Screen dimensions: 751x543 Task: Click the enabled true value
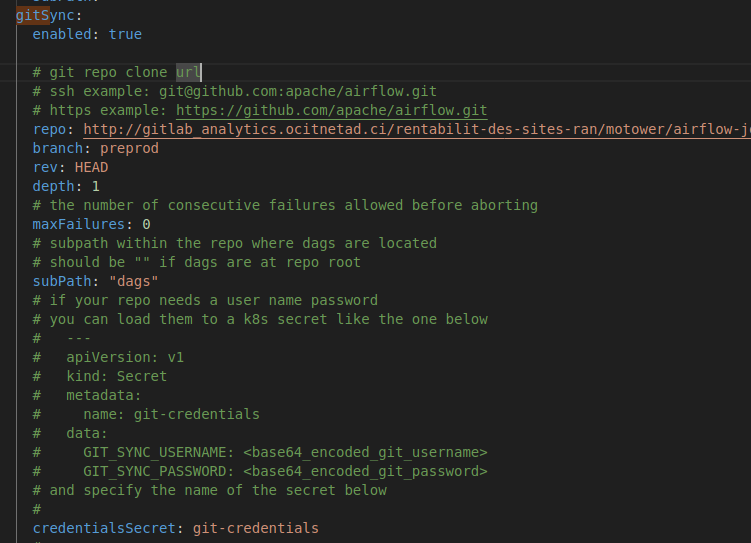(125, 34)
